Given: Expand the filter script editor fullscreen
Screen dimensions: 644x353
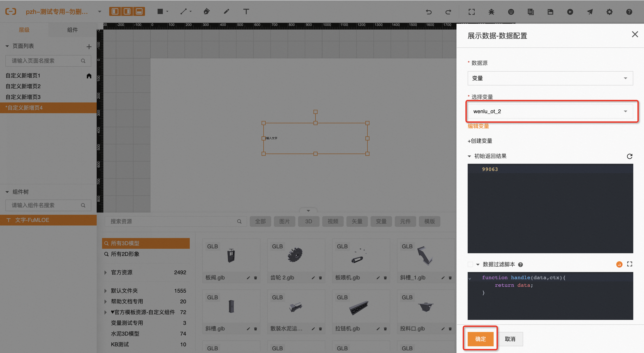Looking at the screenshot, I should 629,264.
